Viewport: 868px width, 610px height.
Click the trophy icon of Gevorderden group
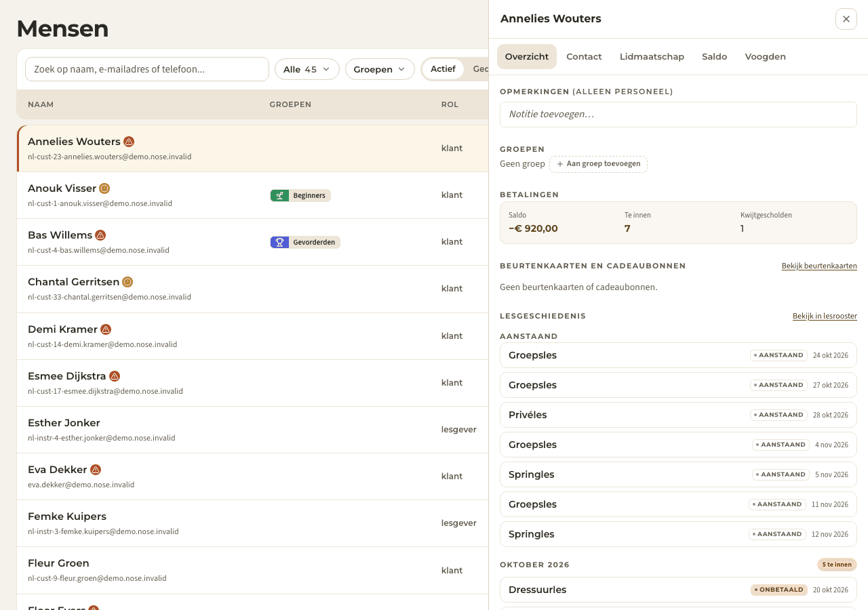coord(279,242)
